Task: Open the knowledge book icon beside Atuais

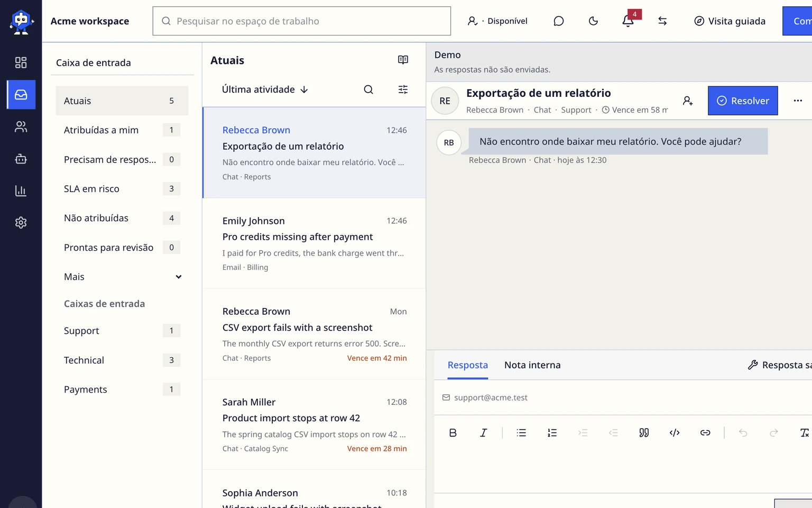Action: coord(403,60)
